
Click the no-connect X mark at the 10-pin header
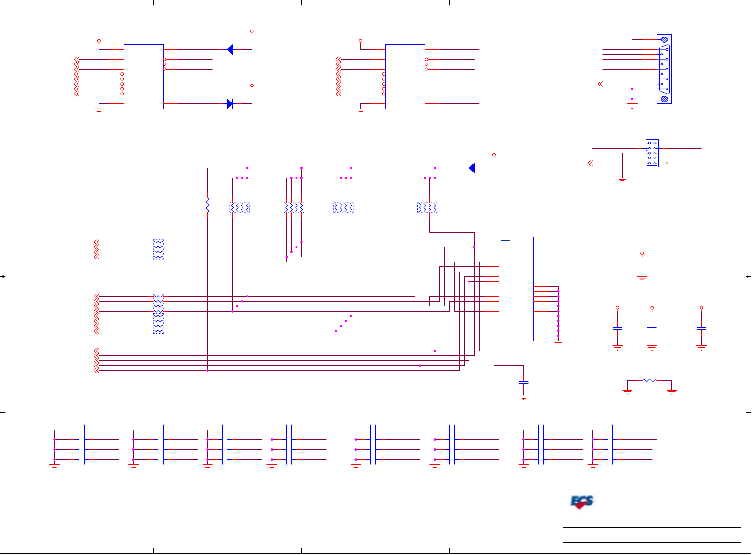coord(667,163)
